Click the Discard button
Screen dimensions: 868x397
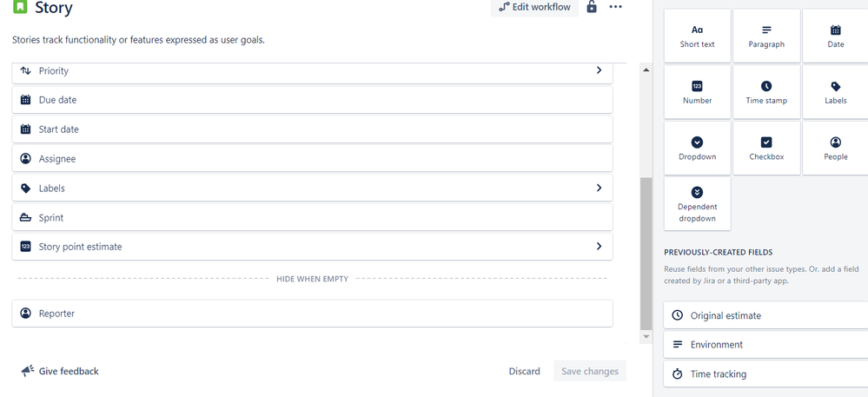(524, 371)
